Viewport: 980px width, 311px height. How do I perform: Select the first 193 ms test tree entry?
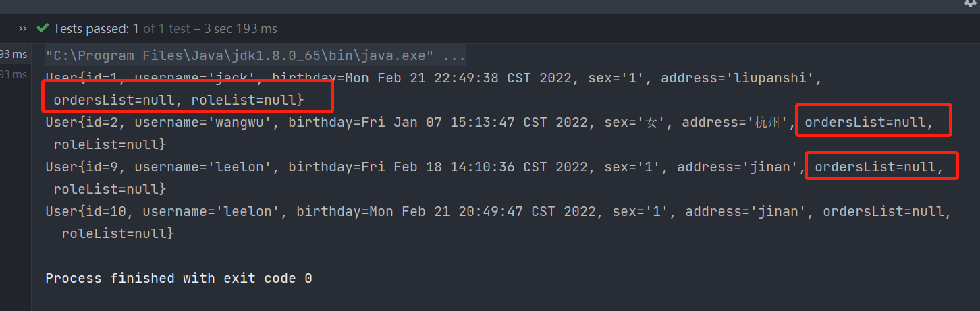13,55
